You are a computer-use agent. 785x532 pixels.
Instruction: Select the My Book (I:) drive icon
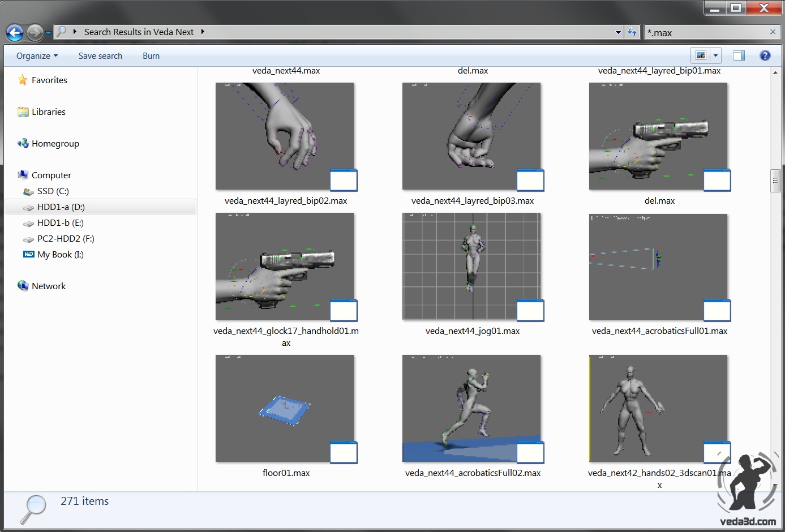28,254
